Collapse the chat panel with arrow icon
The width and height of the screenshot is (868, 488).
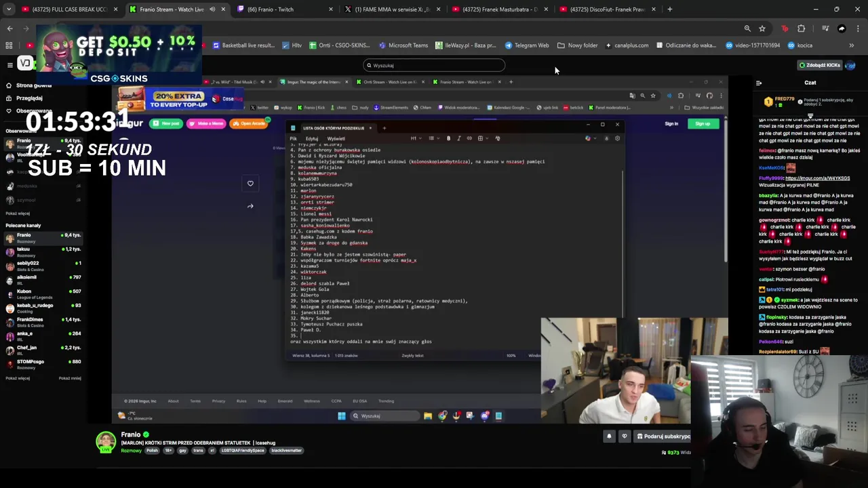click(x=759, y=83)
